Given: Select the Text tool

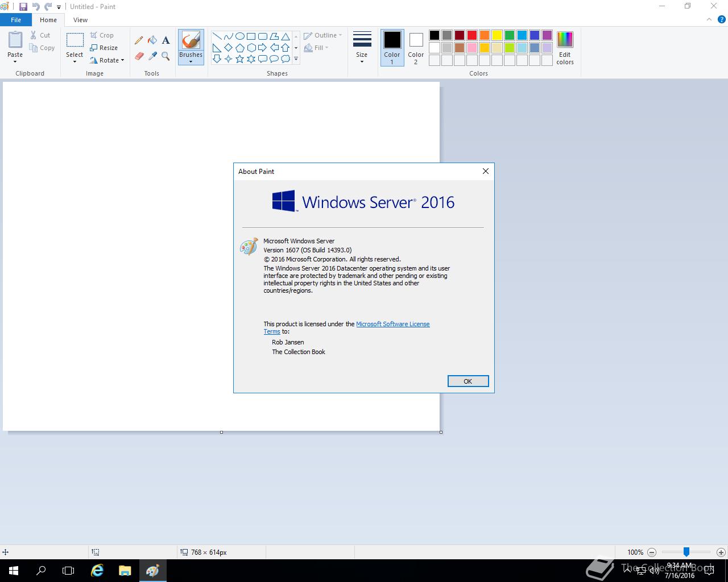Looking at the screenshot, I should (x=166, y=40).
